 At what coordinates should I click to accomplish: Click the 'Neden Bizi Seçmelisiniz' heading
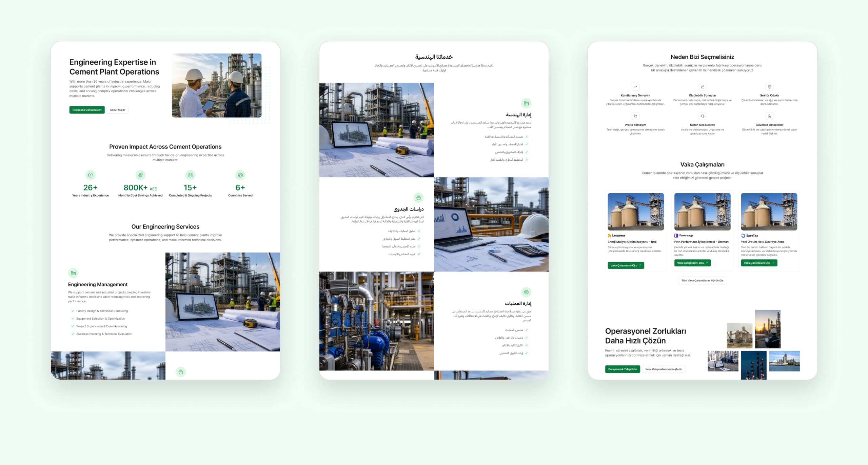coord(702,57)
